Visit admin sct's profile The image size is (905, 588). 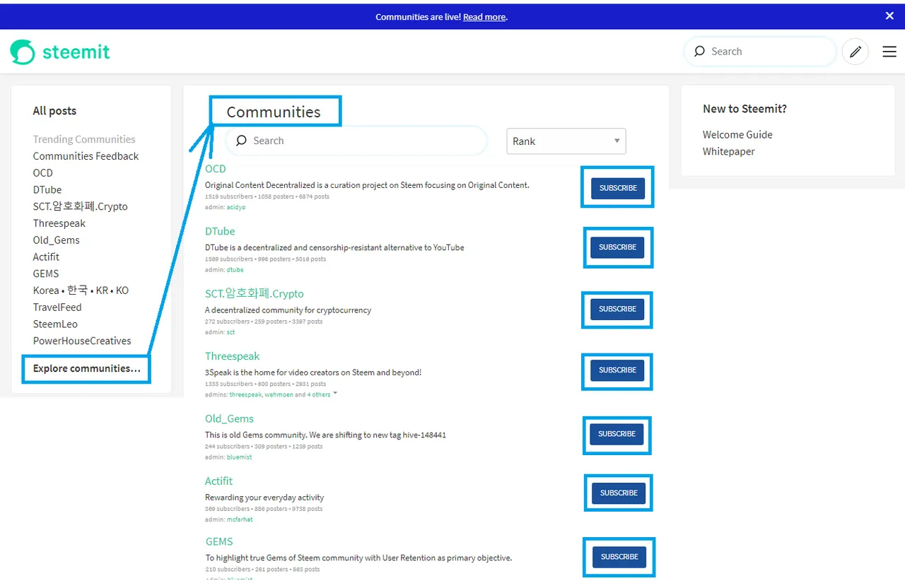(230, 332)
